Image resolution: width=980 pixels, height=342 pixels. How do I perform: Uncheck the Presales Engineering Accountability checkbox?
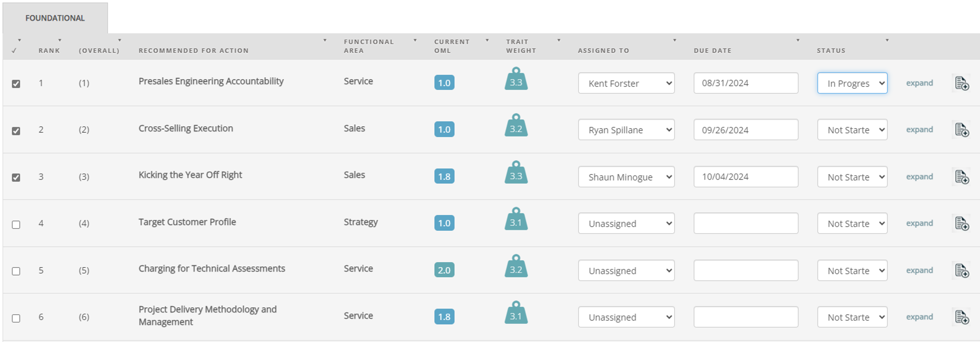[x=16, y=84]
